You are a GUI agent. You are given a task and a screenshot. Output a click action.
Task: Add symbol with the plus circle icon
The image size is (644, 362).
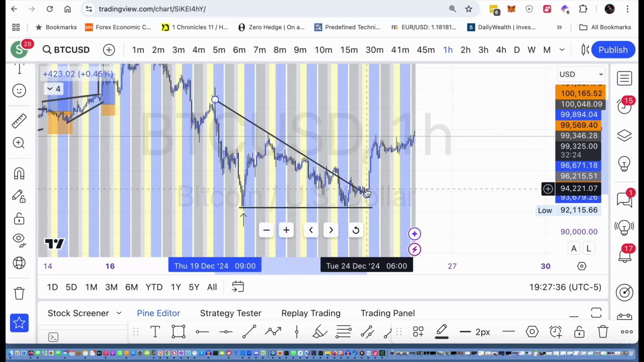pos(109,50)
